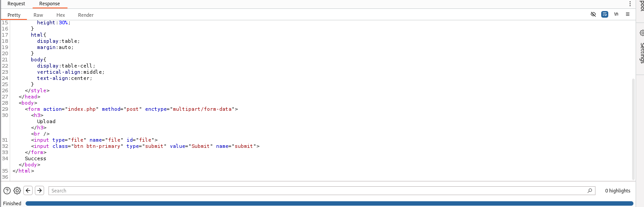Screen dimensions: 644x207
Task: Click the vertical scrollbar of response viewer
Action: coord(634,128)
